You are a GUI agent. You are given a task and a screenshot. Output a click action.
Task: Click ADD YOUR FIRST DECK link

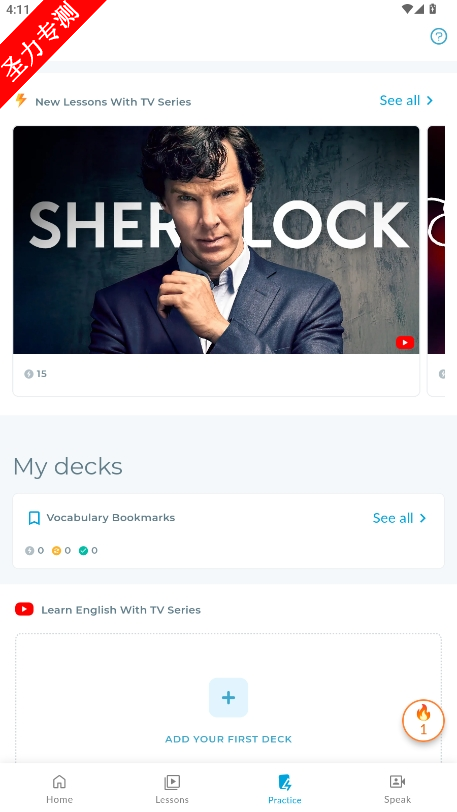click(228, 739)
